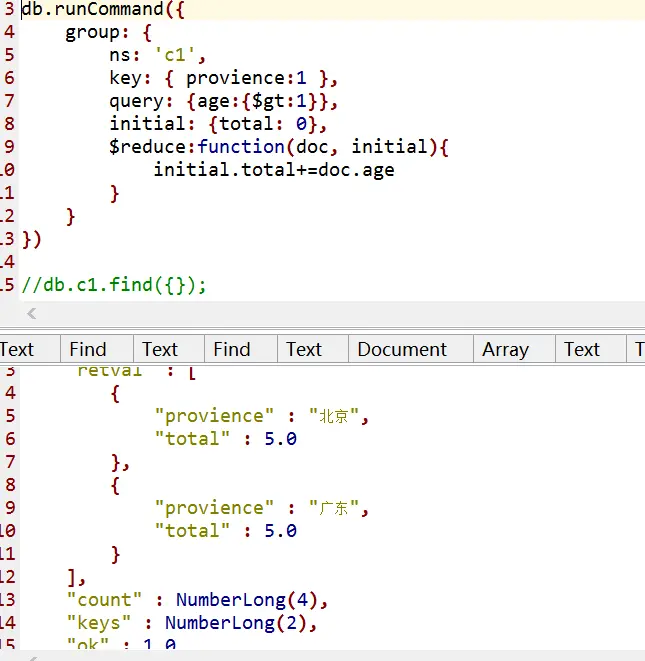The width and height of the screenshot is (645, 661).
Task: Click the editor's scroll-left arrow
Action: (x=32, y=314)
